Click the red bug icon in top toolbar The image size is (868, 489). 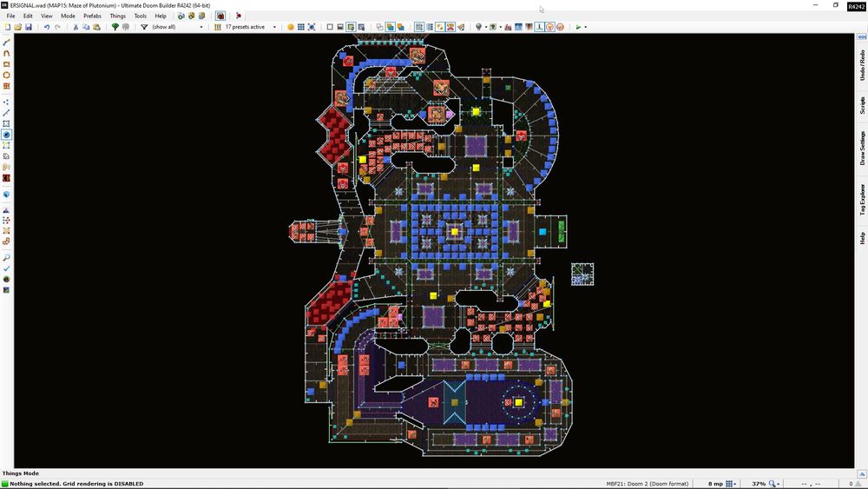[x=220, y=16]
